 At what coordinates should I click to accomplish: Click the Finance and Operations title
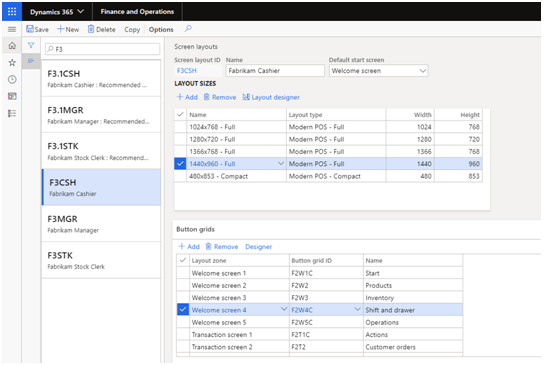pos(137,11)
